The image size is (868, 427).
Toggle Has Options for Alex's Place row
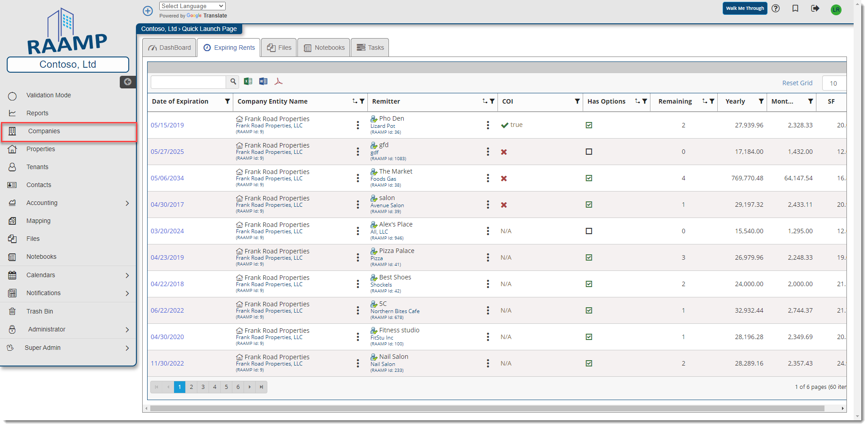(x=589, y=231)
